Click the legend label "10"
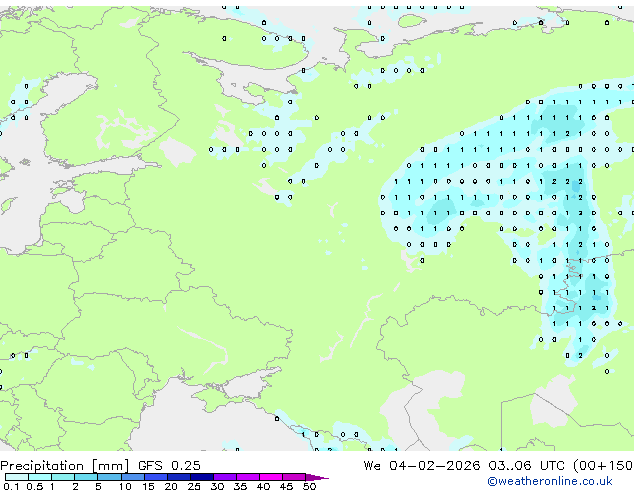The height and width of the screenshot is (490, 634). [x=125, y=486]
